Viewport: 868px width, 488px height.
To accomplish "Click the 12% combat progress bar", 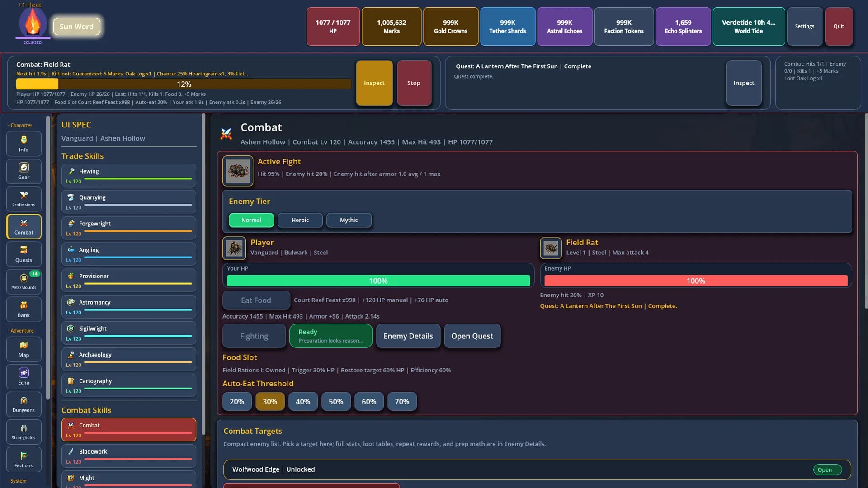I will click(x=184, y=84).
